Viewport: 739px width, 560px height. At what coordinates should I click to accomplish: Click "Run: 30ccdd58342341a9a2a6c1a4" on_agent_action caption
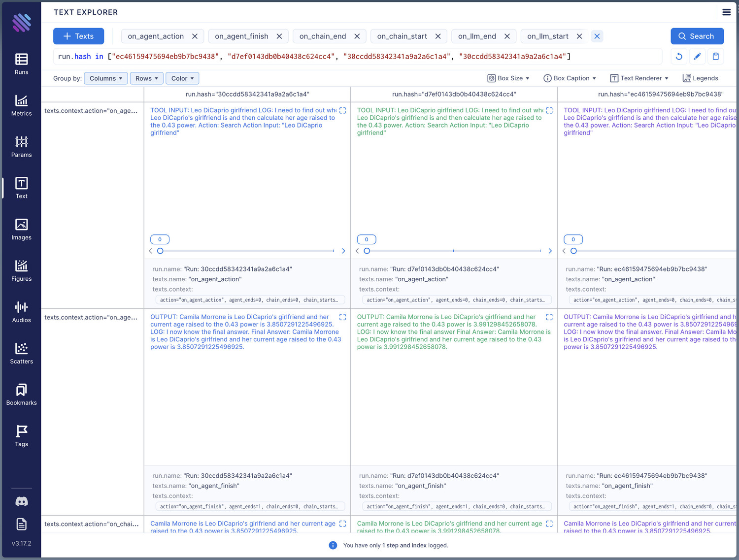pyautogui.click(x=237, y=269)
